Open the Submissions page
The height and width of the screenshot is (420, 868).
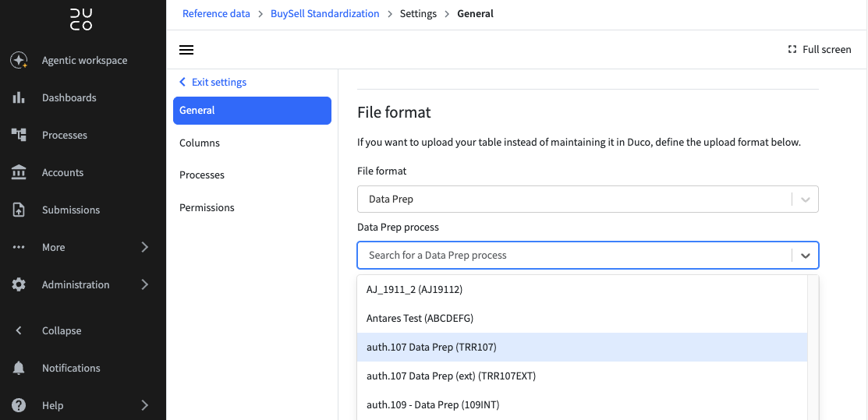(71, 210)
